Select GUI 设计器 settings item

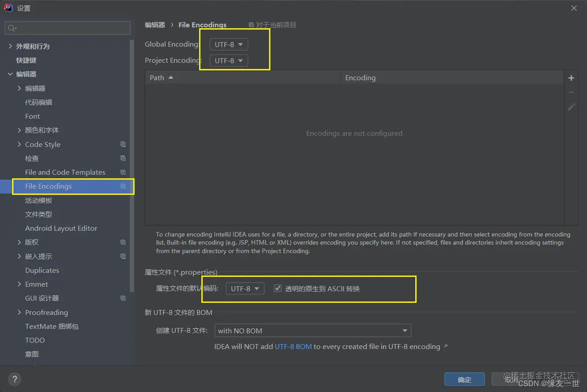(42, 298)
